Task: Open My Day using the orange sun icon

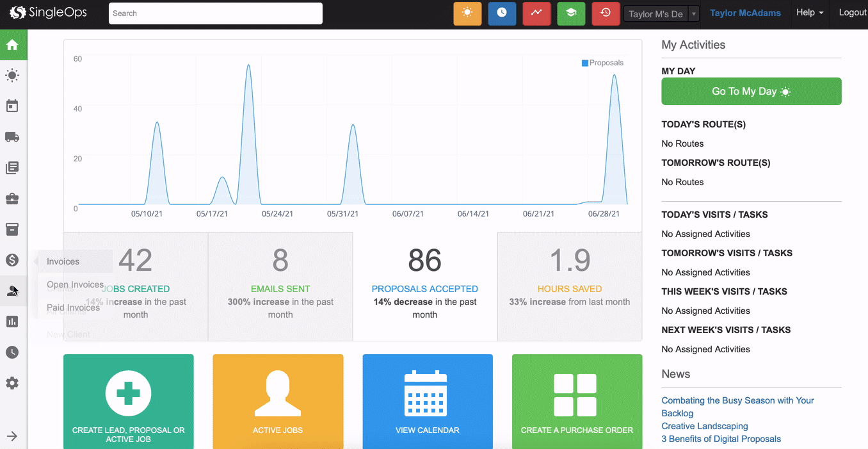Action: point(467,13)
